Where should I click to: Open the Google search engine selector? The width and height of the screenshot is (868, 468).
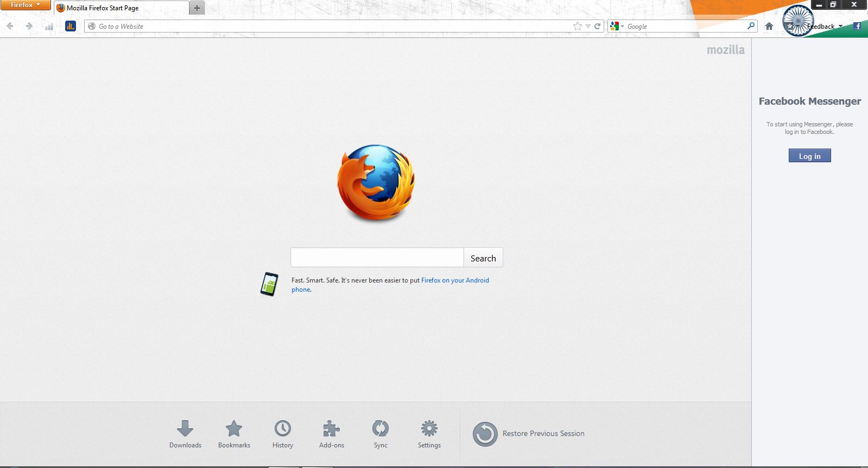617,26
